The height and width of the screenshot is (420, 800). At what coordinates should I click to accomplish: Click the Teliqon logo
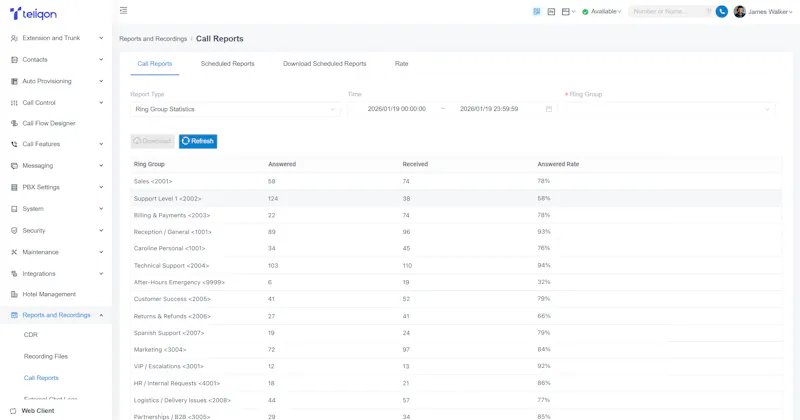[33, 13]
